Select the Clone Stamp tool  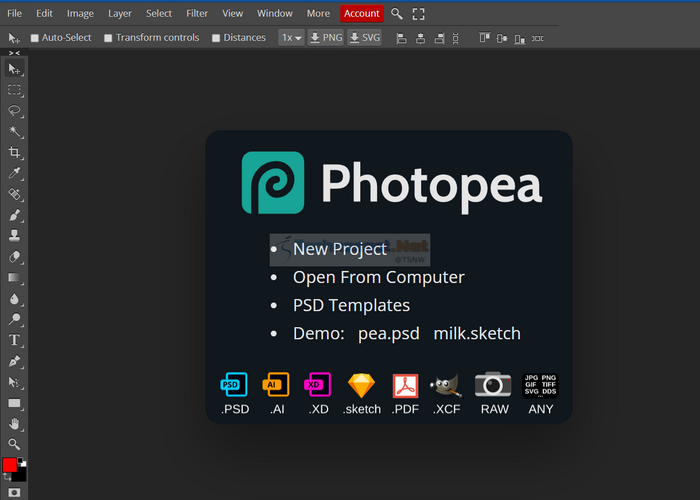14,236
